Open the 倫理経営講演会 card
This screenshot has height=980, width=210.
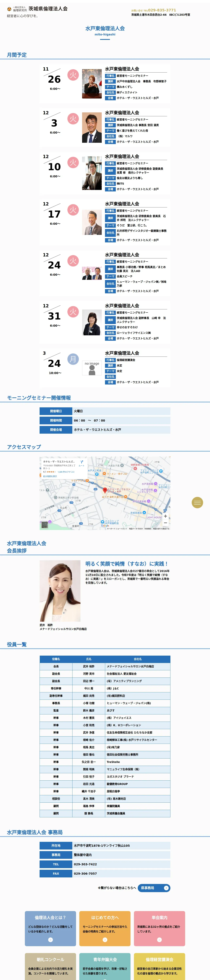159,966
